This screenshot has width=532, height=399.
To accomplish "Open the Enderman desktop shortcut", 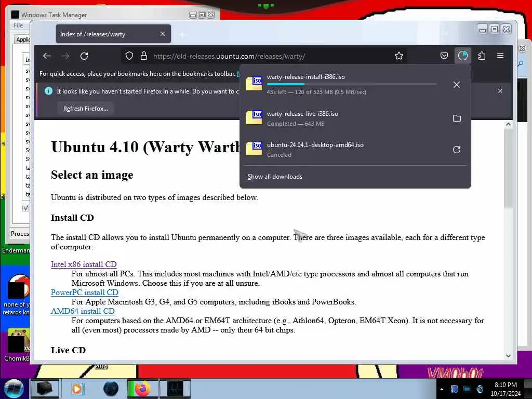I will point(16,250).
